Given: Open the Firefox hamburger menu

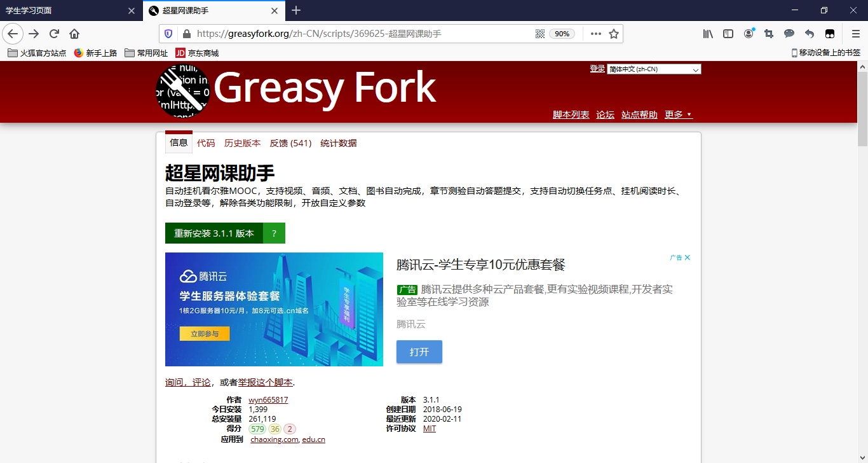Looking at the screenshot, I should tap(855, 34).
